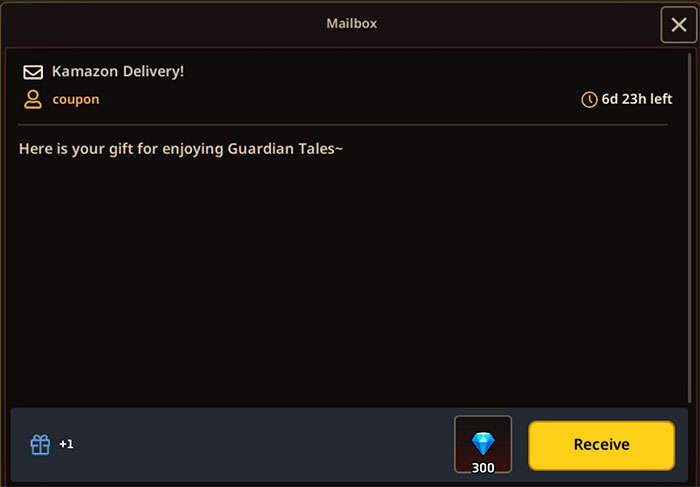Close the Mailbox window with the X
700x487 pixels.
pyautogui.click(x=679, y=25)
